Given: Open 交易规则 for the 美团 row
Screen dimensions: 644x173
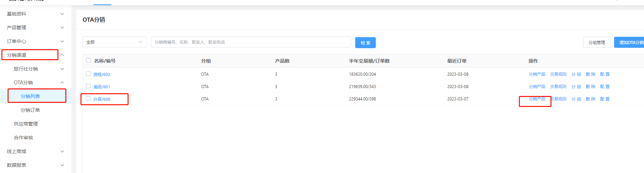Looking at the screenshot, I should coord(558,87).
